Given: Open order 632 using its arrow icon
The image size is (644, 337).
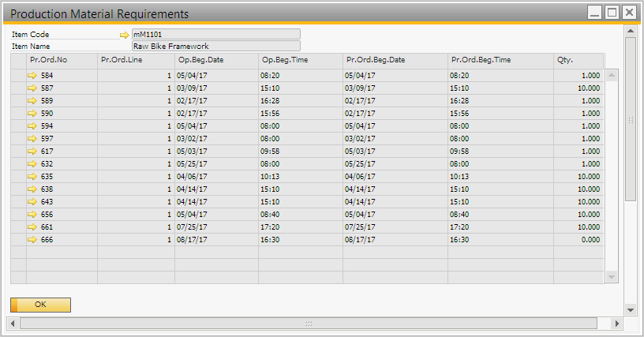Looking at the screenshot, I should (x=32, y=164).
